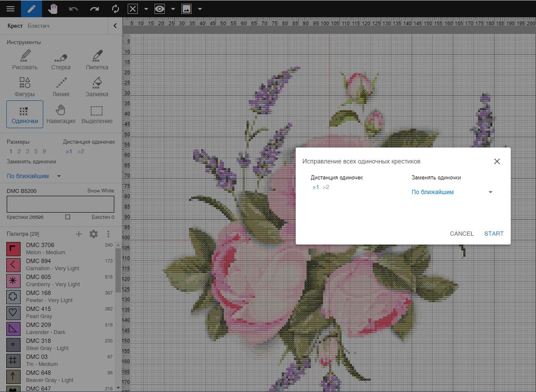The image size is (536, 392).
Task: Click the crossed-box icon in top bar
Action: pyautogui.click(x=133, y=8)
